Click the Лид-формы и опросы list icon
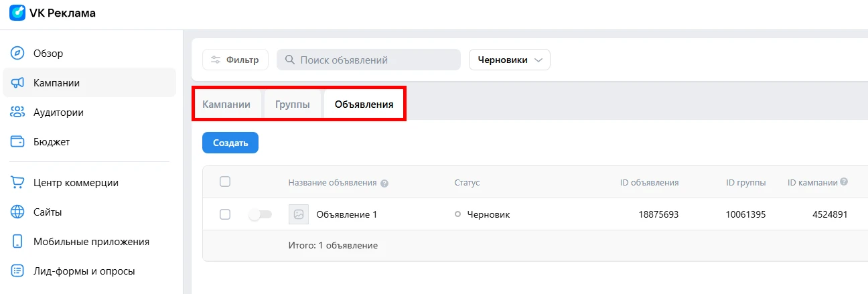Viewport: 868px width, 294px height. (17, 271)
